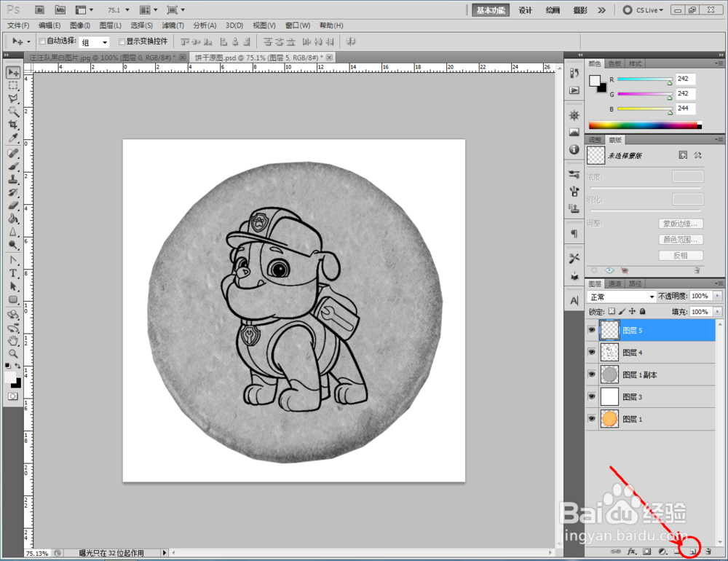Launch Adobe Bridge from top bar
Screen dimensions: 728x561
(x=40, y=9)
